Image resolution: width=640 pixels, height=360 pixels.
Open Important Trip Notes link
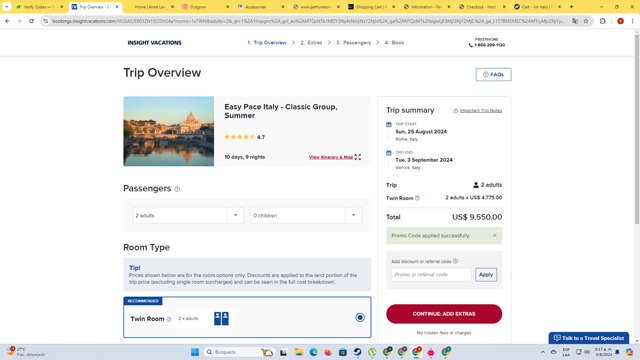tap(481, 111)
